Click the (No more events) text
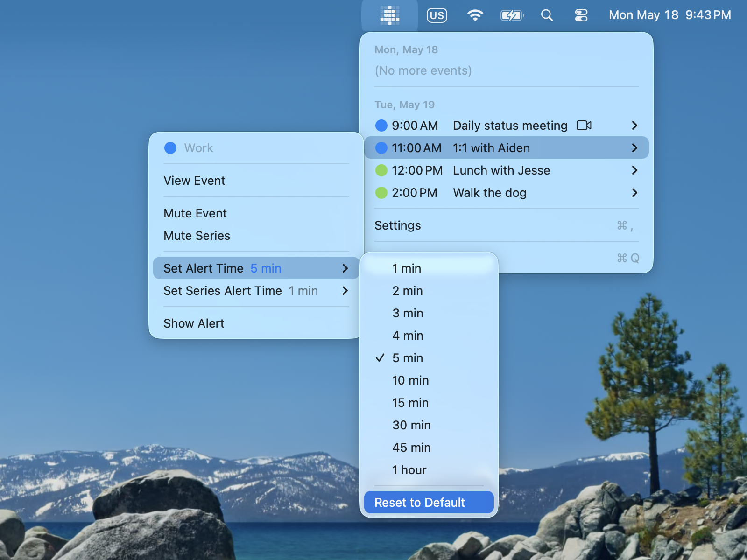Image resolution: width=747 pixels, height=560 pixels. click(423, 70)
